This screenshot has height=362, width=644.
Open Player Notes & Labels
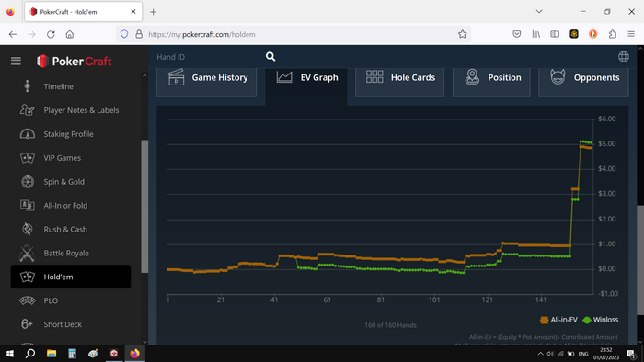(x=81, y=110)
